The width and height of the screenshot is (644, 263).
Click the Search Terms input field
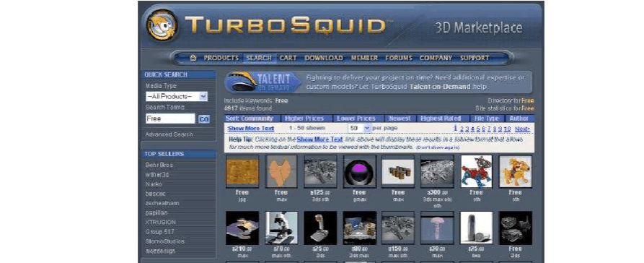[x=170, y=118]
